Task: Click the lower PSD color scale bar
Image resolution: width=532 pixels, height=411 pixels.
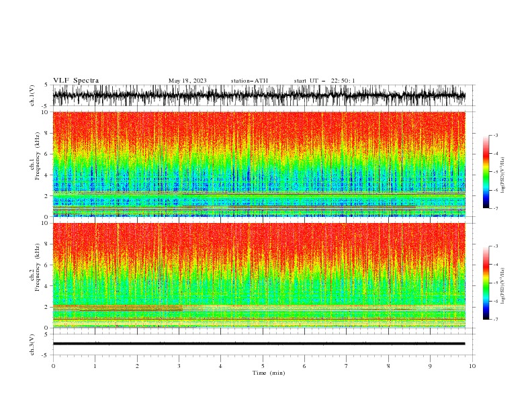Action: click(486, 283)
